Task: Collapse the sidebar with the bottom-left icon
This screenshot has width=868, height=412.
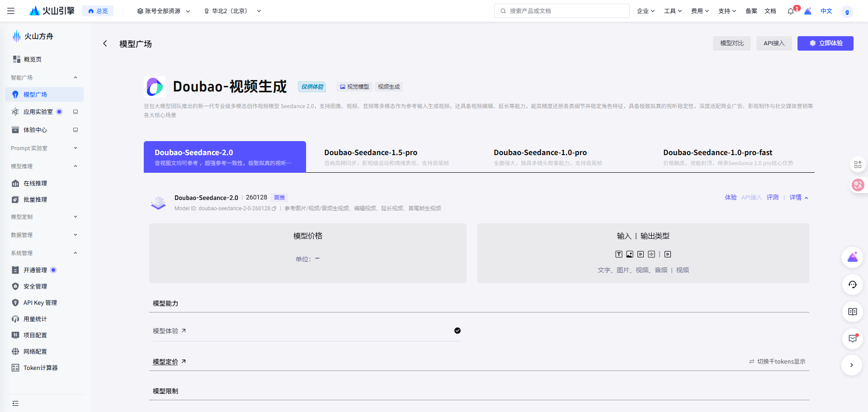Action: tap(15, 403)
